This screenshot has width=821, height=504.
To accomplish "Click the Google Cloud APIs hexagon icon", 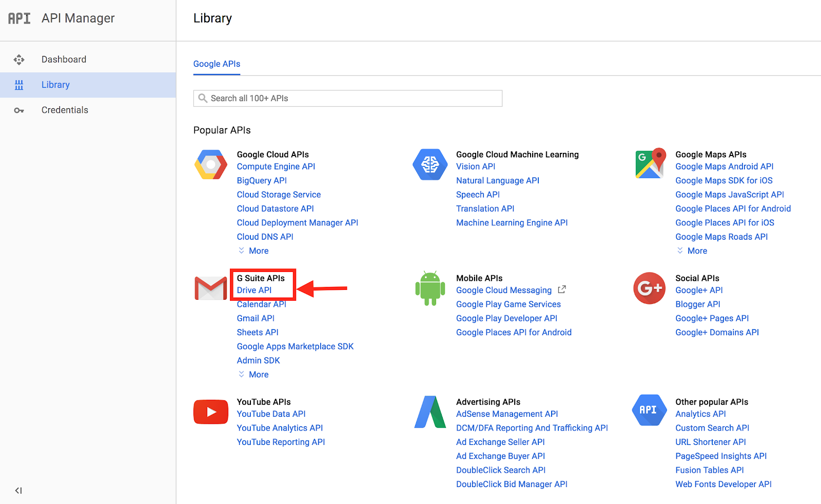I will [211, 165].
